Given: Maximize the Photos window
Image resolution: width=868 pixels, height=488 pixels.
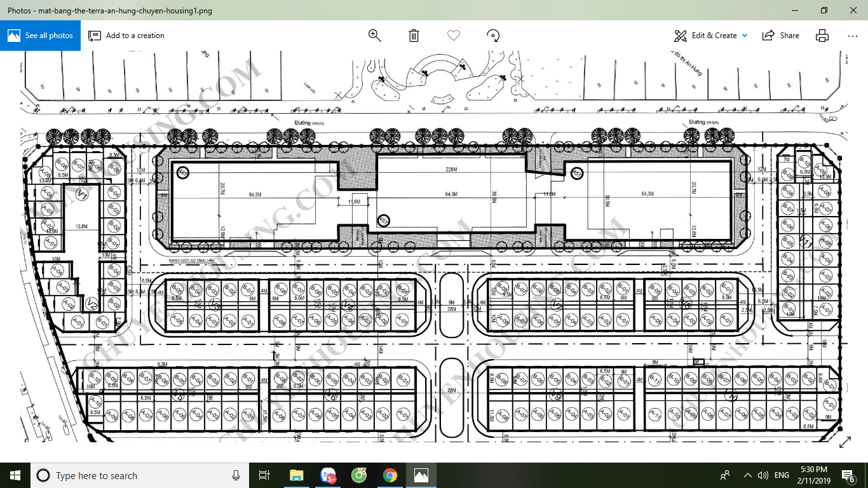Looking at the screenshot, I should click(824, 10).
